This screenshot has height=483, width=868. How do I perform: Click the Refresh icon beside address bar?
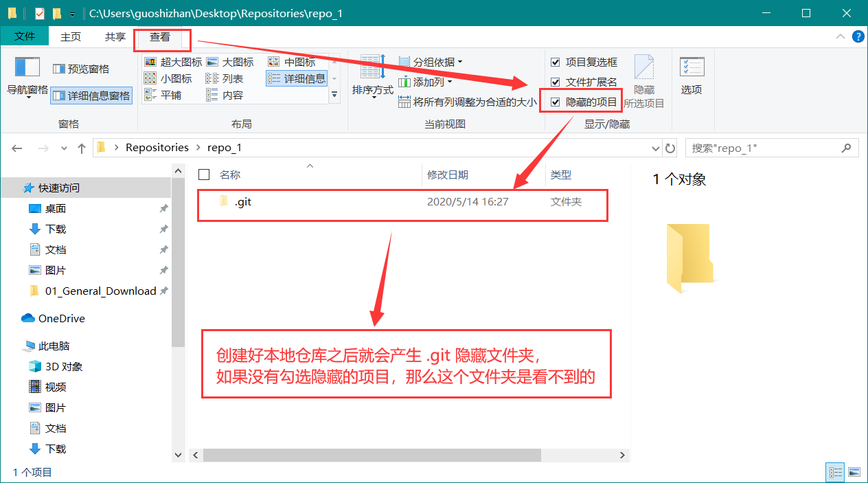672,148
